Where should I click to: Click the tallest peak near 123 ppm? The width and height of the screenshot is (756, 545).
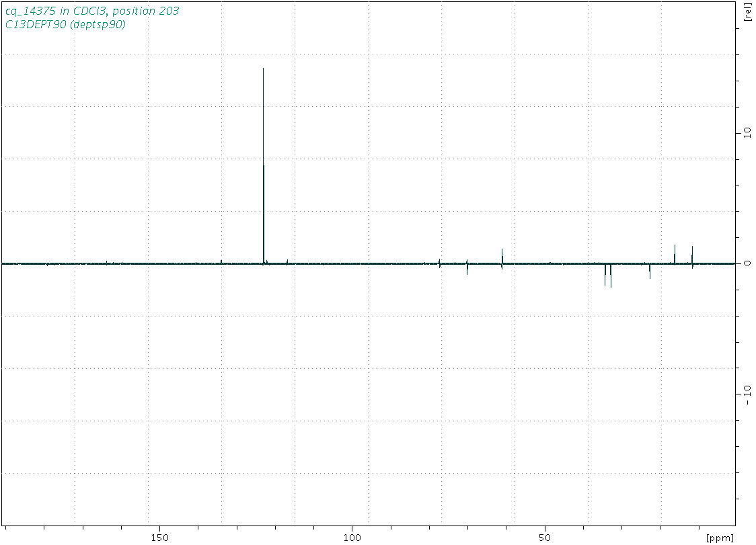pos(263,165)
